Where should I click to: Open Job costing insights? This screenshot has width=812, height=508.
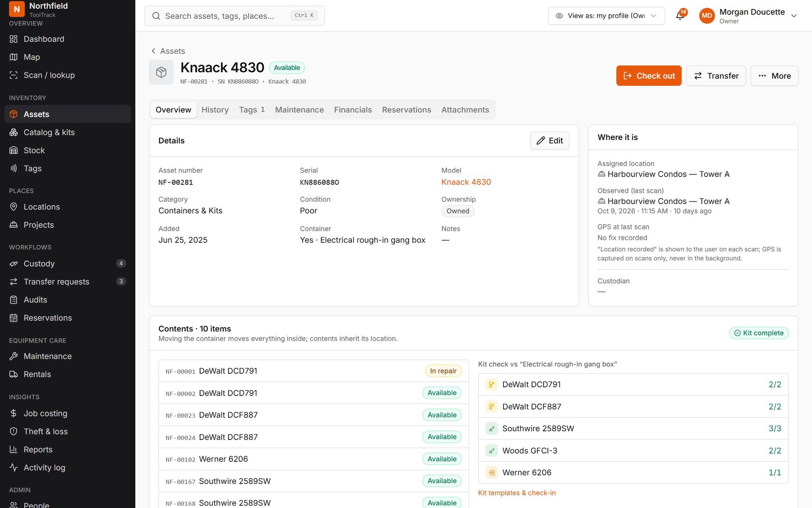click(68, 413)
